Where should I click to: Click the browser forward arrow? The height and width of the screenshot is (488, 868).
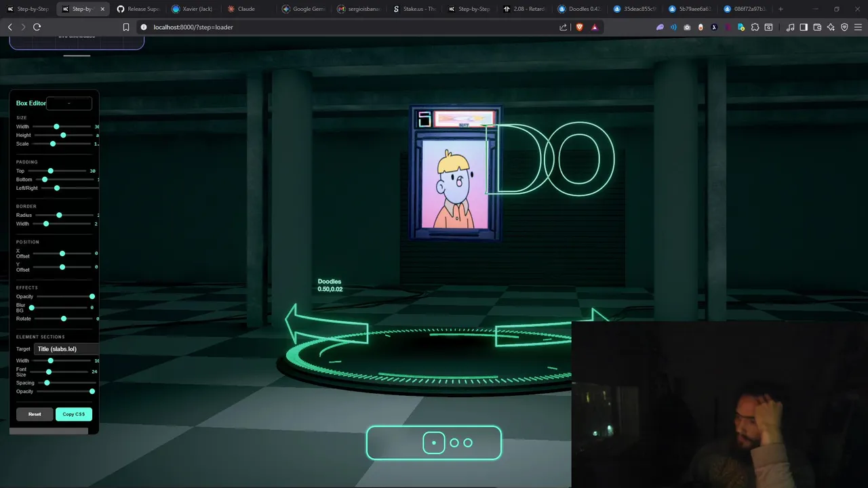(x=23, y=27)
